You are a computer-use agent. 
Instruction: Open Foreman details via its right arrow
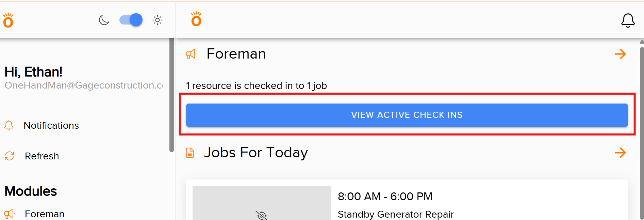click(621, 54)
